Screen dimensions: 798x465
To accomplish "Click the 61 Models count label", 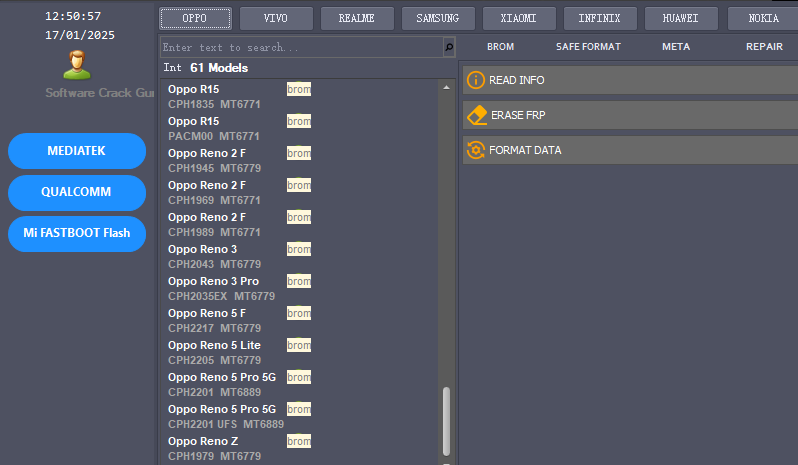I will [x=219, y=68].
